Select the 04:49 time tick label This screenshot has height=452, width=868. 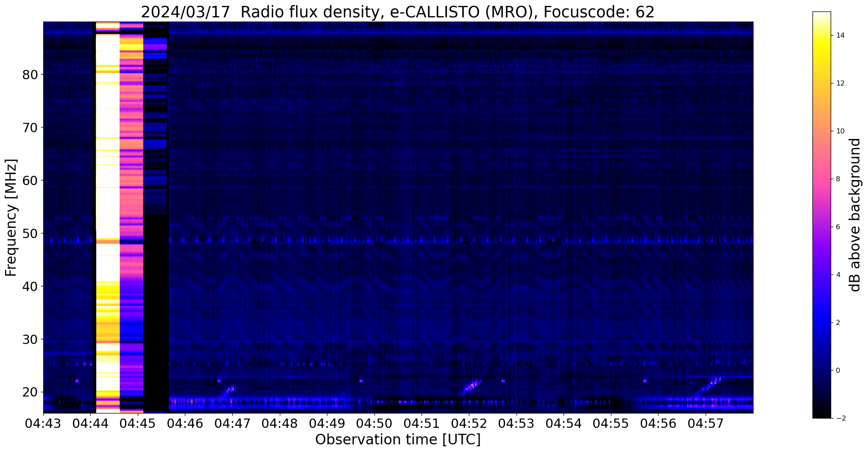tap(327, 423)
